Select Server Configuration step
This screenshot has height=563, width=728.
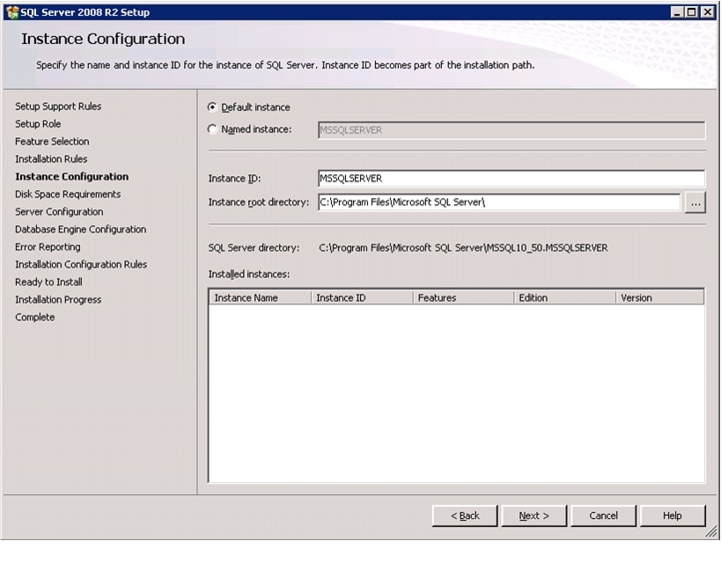[59, 212]
